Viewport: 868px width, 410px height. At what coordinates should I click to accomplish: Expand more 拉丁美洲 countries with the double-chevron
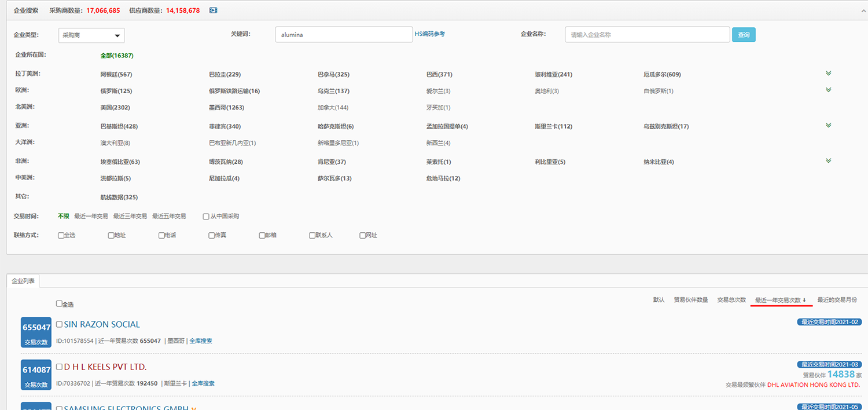click(828, 74)
